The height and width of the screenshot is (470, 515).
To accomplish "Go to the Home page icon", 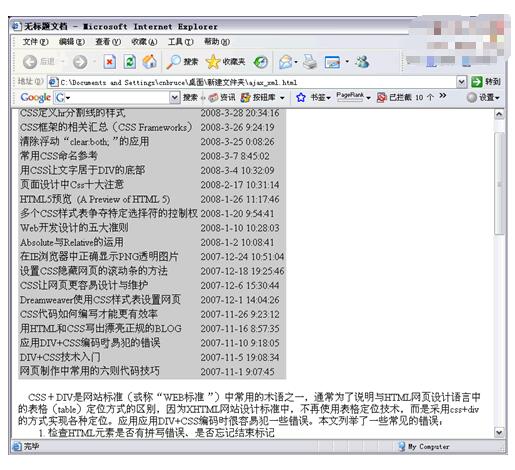I will point(150,62).
